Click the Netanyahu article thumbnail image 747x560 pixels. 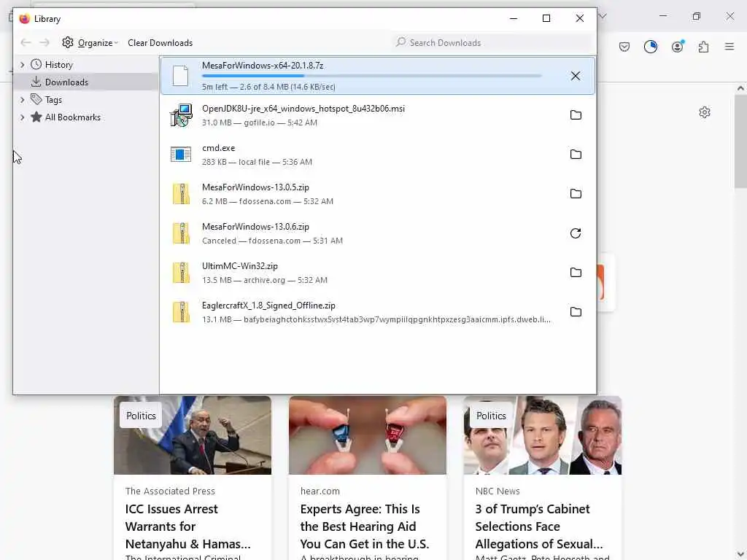pyautogui.click(x=193, y=435)
